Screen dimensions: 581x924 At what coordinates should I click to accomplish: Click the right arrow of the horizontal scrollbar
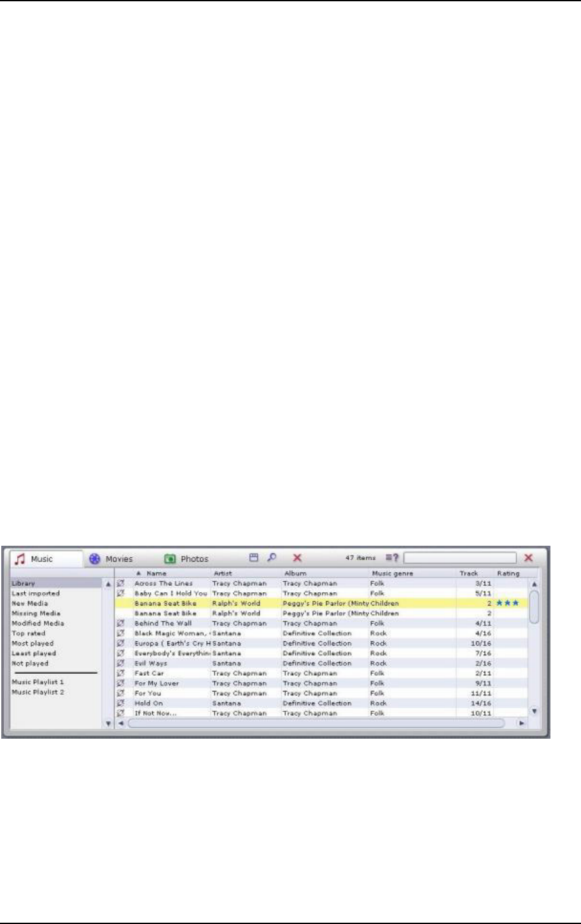click(x=522, y=723)
